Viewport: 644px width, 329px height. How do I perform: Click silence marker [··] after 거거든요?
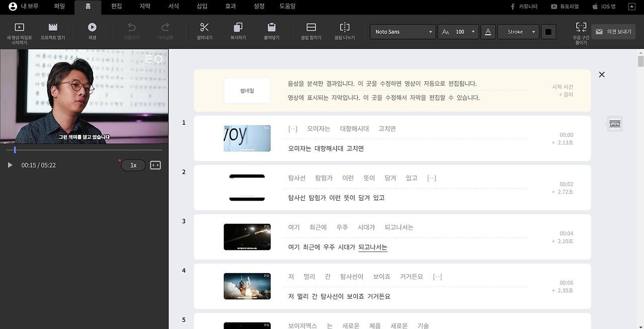(437, 277)
